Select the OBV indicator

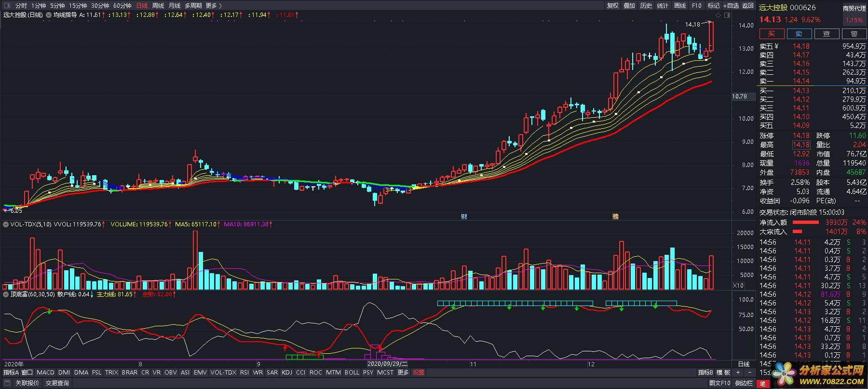click(171, 373)
